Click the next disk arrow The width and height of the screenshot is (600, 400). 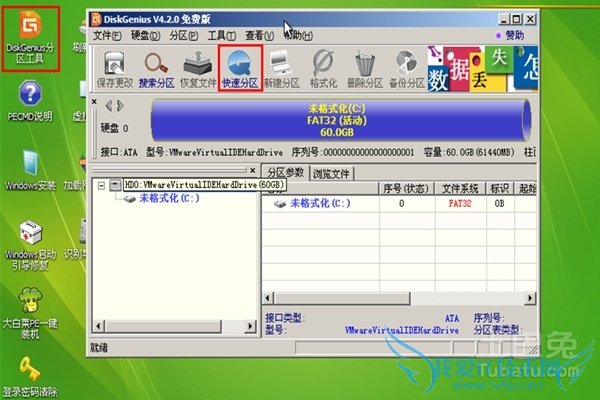coord(120,105)
